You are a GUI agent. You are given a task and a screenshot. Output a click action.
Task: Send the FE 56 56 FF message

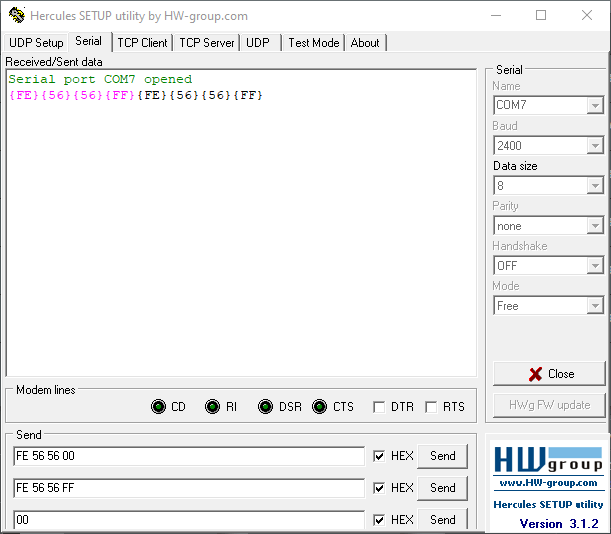click(x=442, y=488)
